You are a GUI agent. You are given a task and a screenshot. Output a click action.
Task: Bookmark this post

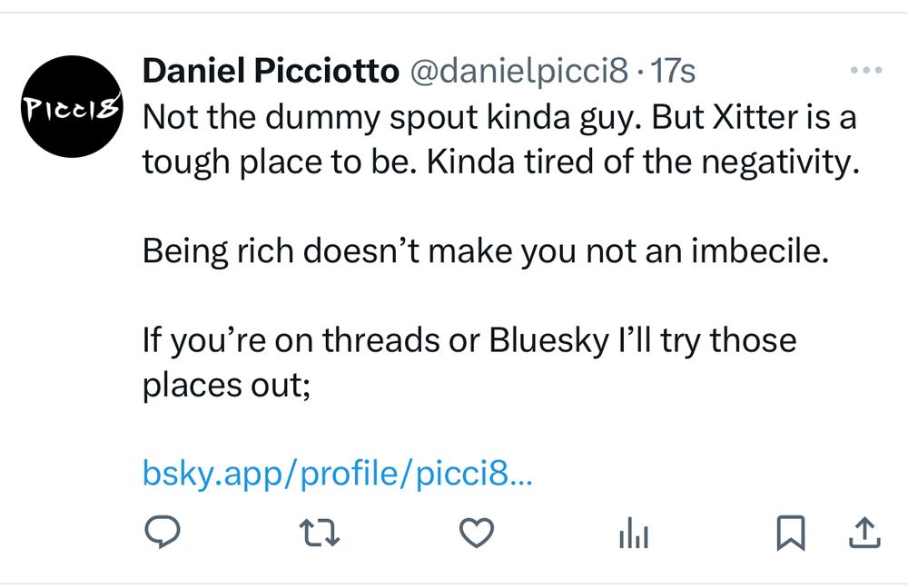(791, 534)
